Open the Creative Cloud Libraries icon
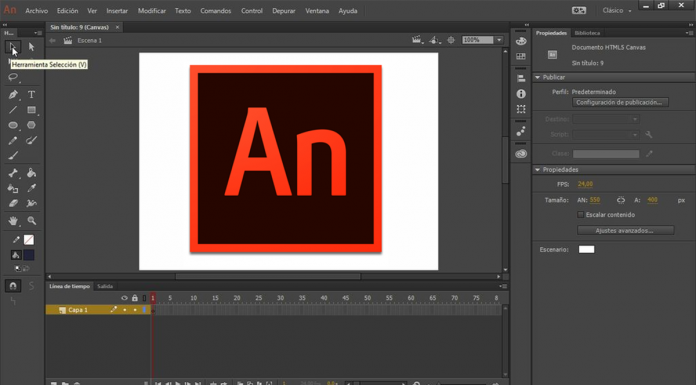This screenshot has height=385, width=696. (x=521, y=154)
